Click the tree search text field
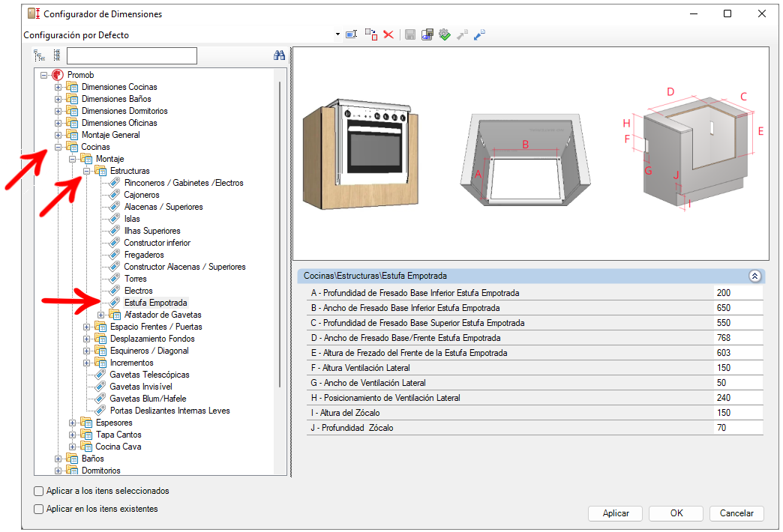The width and height of the screenshot is (783, 532). click(132, 55)
